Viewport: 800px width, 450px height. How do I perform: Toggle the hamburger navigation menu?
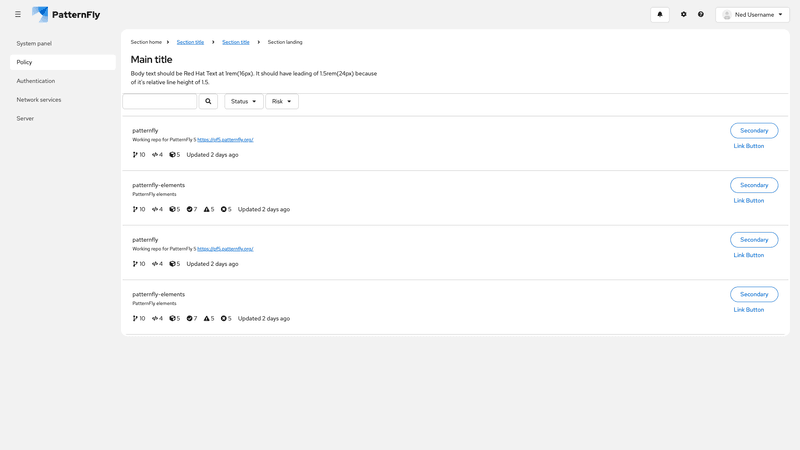click(18, 15)
